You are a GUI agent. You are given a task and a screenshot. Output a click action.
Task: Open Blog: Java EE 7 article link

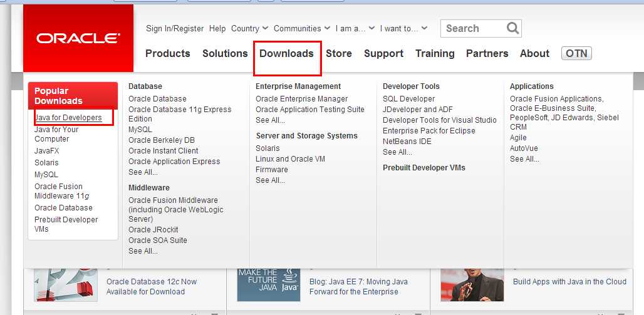(358, 287)
